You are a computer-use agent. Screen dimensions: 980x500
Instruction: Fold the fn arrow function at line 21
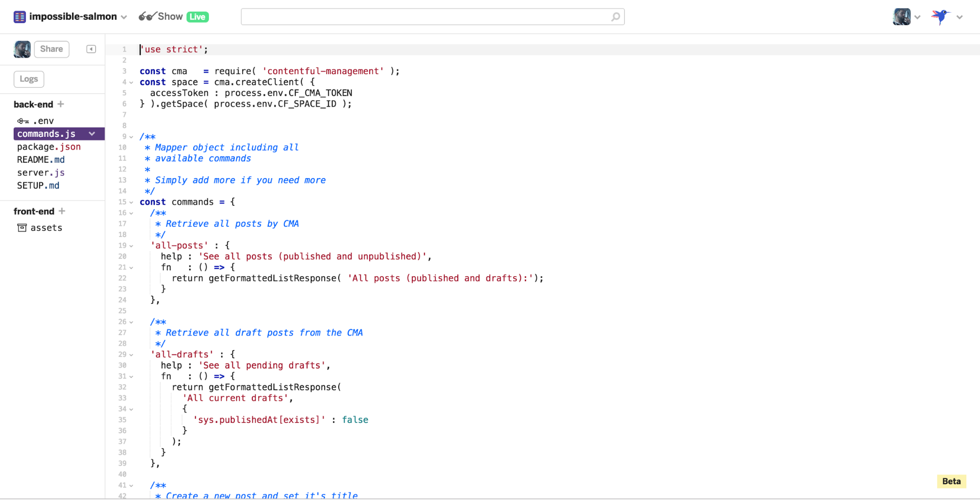(x=131, y=267)
